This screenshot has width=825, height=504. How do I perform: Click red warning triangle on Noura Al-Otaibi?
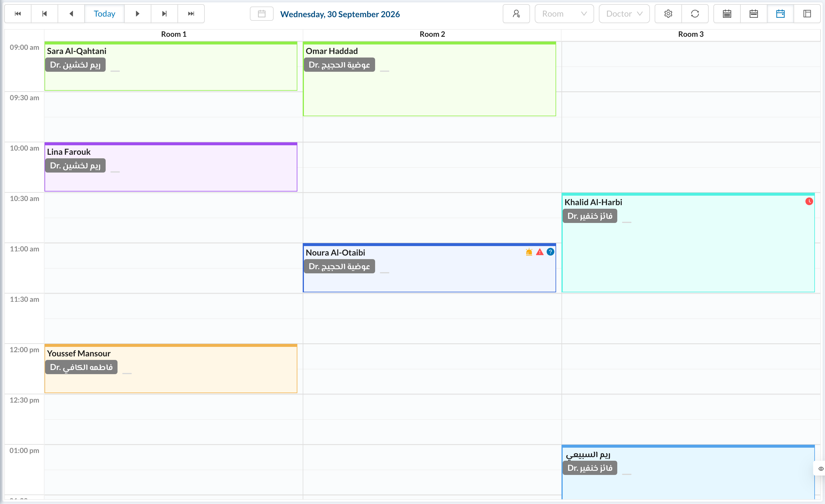[x=540, y=252]
